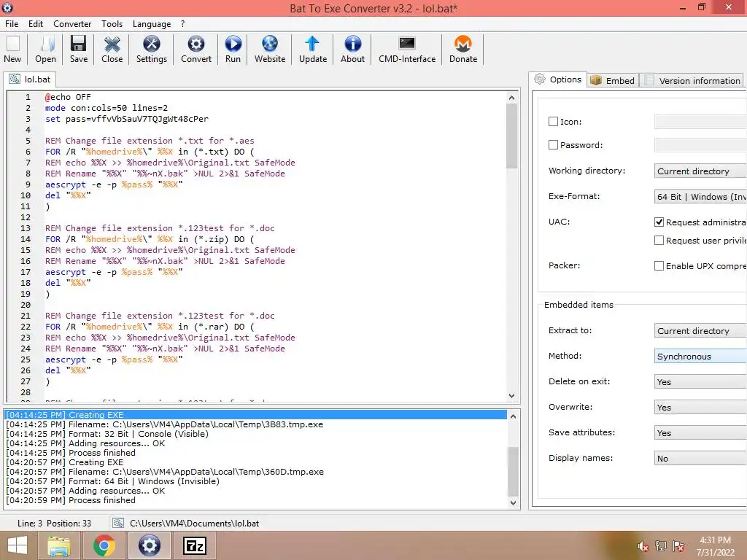Launch Google Chrome from taskbar
Screen dimensions: 747x560
tap(104, 545)
